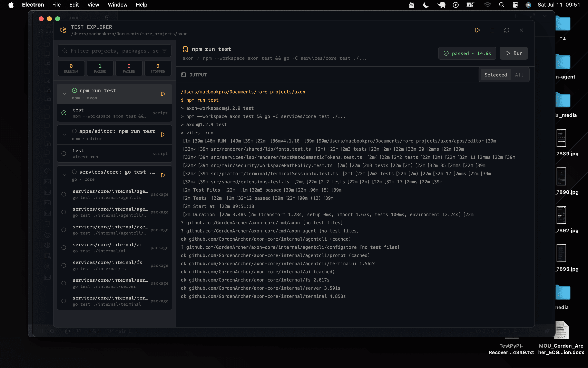Click the battery charging icon in menu bar

point(471,5)
